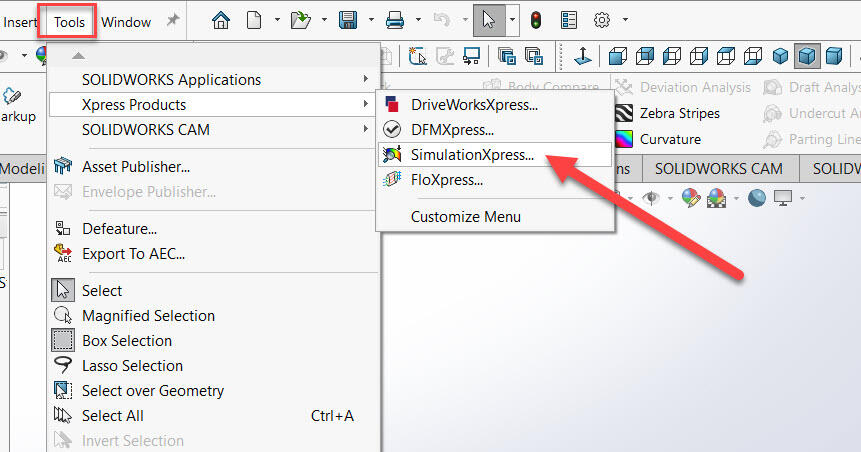The height and width of the screenshot is (452, 861).
Task: Launch SimulationXpress from the submenu
Action: [472, 155]
